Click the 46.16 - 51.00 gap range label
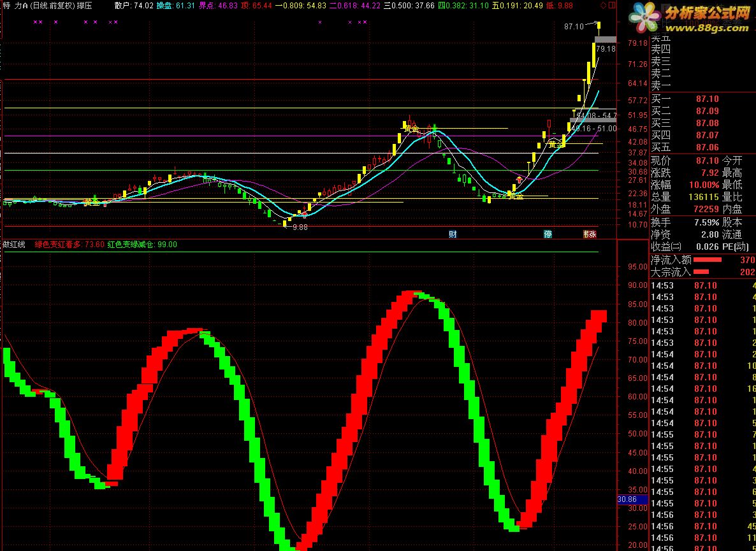Viewport: 756px width, 551px height. point(593,129)
